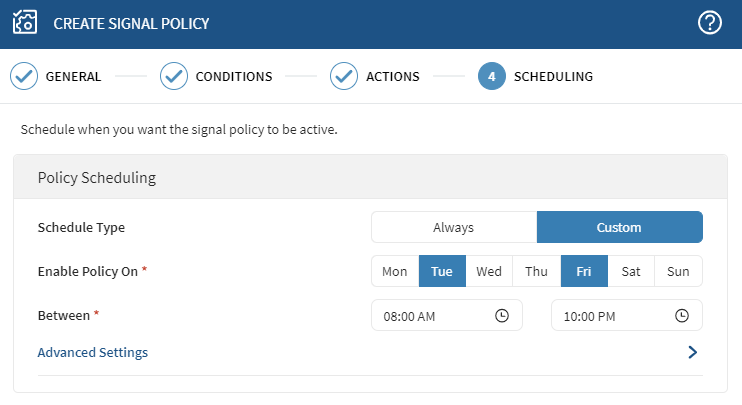Image resolution: width=742 pixels, height=405 pixels.
Task: Select the Always schedule type
Action: click(453, 227)
